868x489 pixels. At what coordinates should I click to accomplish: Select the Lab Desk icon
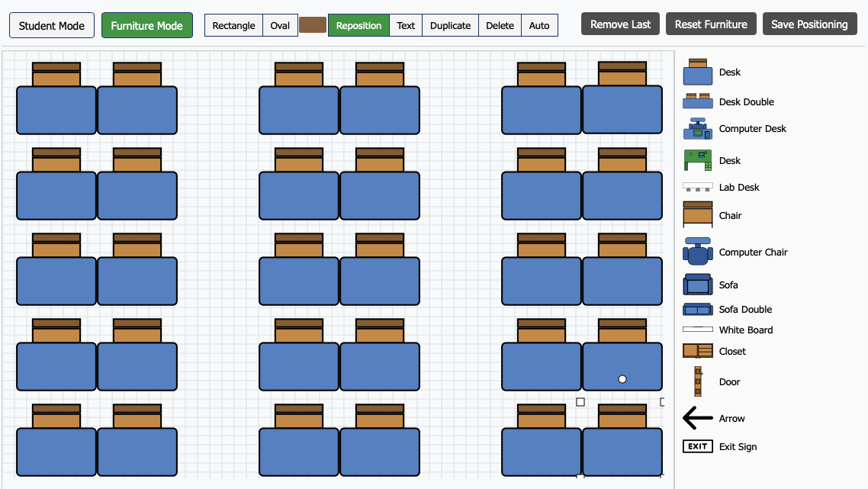[x=697, y=187]
